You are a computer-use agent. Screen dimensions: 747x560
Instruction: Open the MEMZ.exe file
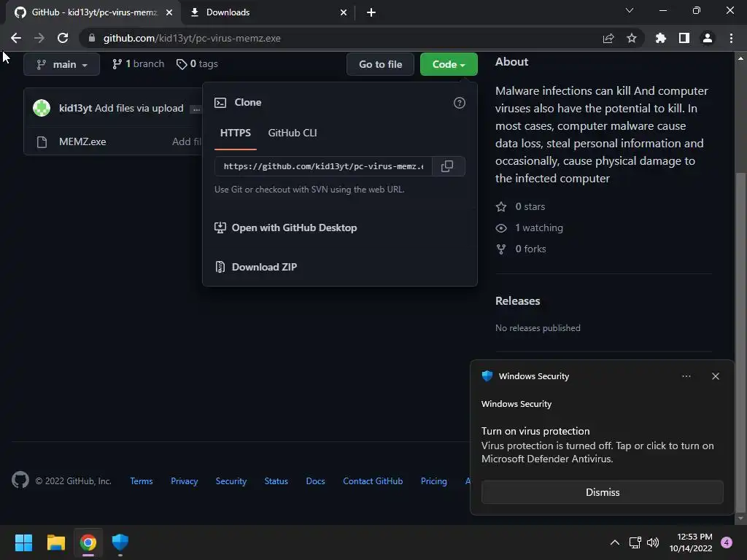click(x=82, y=141)
